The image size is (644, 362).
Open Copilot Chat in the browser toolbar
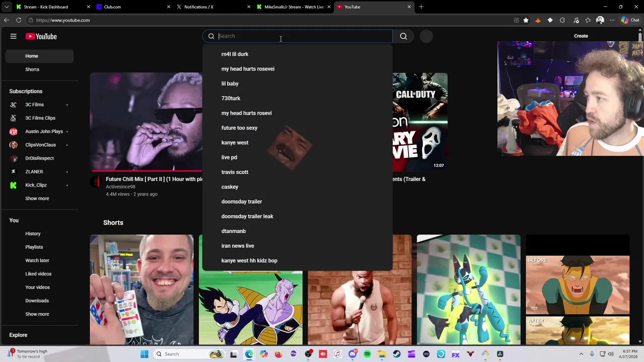[630, 20]
